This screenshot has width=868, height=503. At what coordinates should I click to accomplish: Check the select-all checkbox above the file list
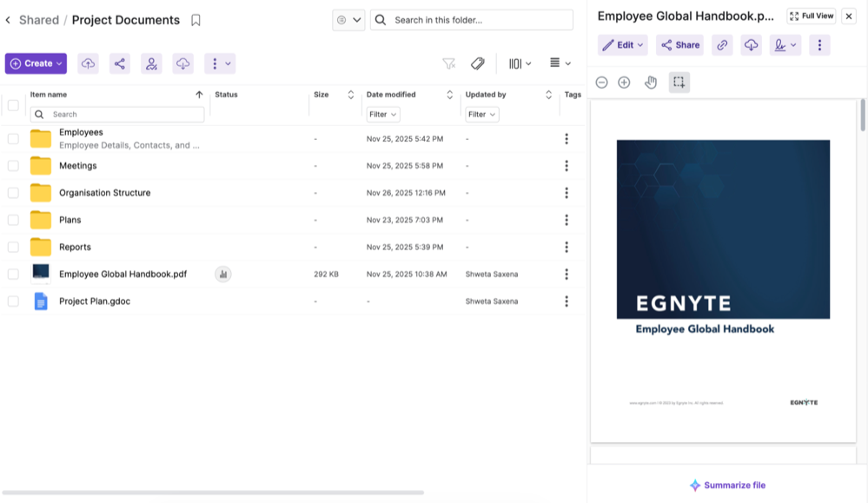[x=13, y=103]
